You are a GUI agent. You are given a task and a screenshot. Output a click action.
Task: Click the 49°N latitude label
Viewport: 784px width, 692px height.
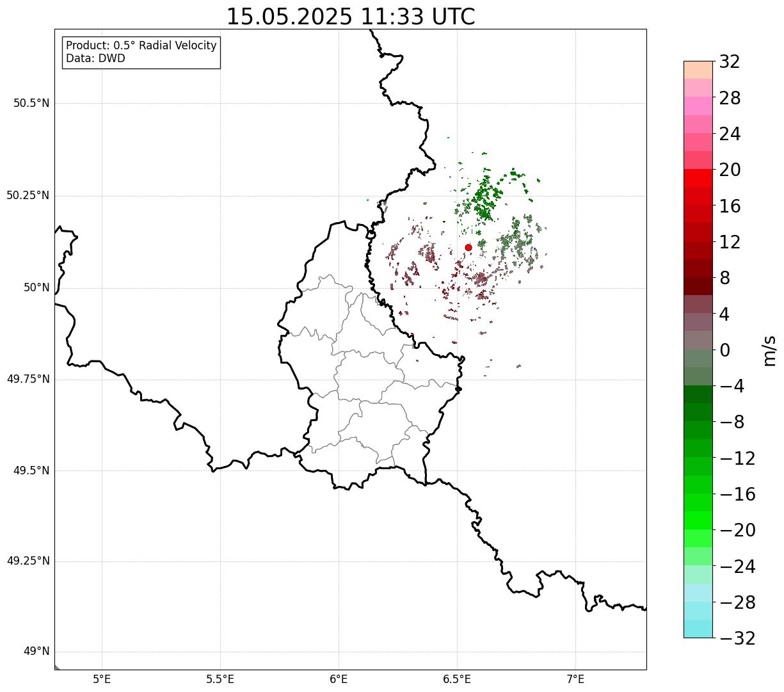click(x=36, y=652)
